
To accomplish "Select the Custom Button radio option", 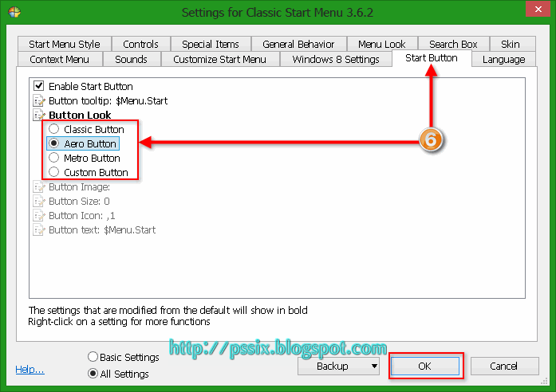I will (54, 172).
